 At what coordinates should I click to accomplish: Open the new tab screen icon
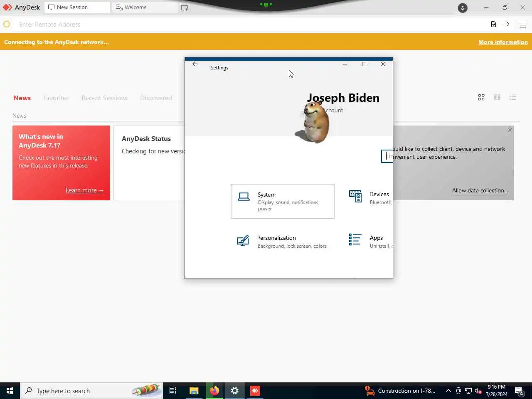(185, 8)
